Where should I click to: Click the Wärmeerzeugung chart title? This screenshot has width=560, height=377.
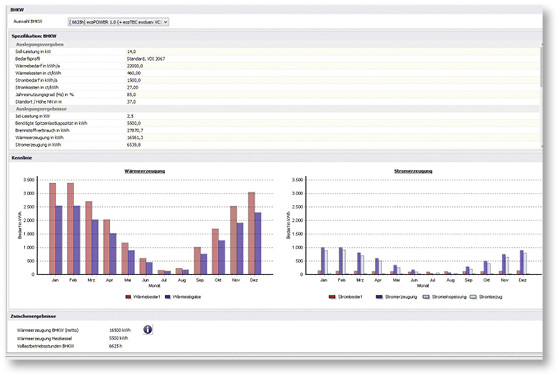145,171
